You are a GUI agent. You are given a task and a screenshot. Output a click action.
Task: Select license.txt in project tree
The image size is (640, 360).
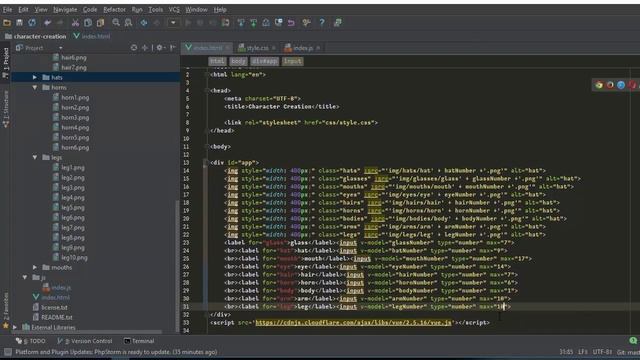click(x=54, y=307)
